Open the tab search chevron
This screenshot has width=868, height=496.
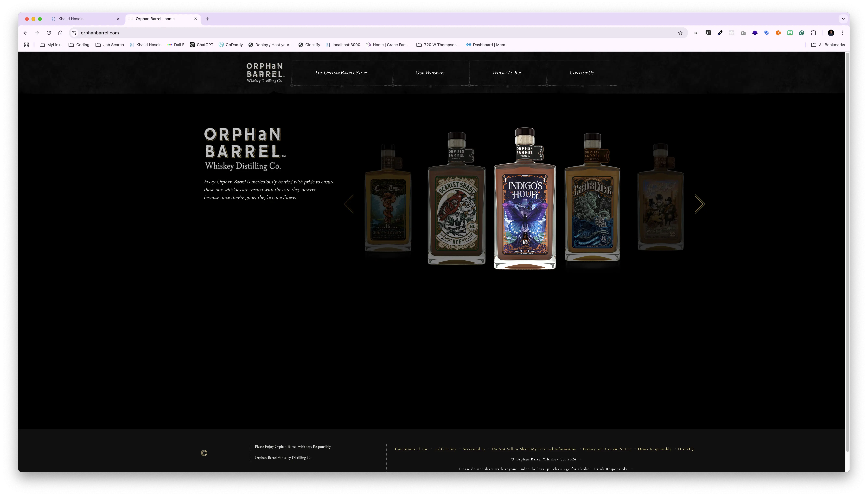pyautogui.click(x=843, y=19)
